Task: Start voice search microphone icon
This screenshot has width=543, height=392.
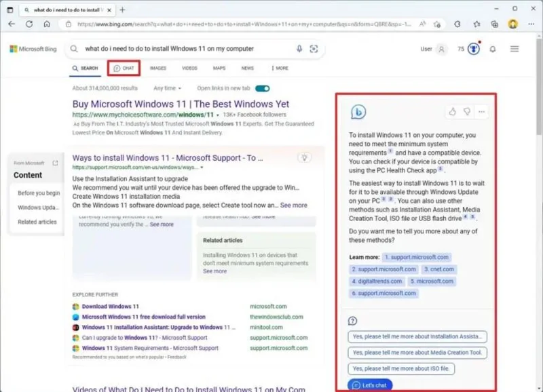Action: [299, 49]
